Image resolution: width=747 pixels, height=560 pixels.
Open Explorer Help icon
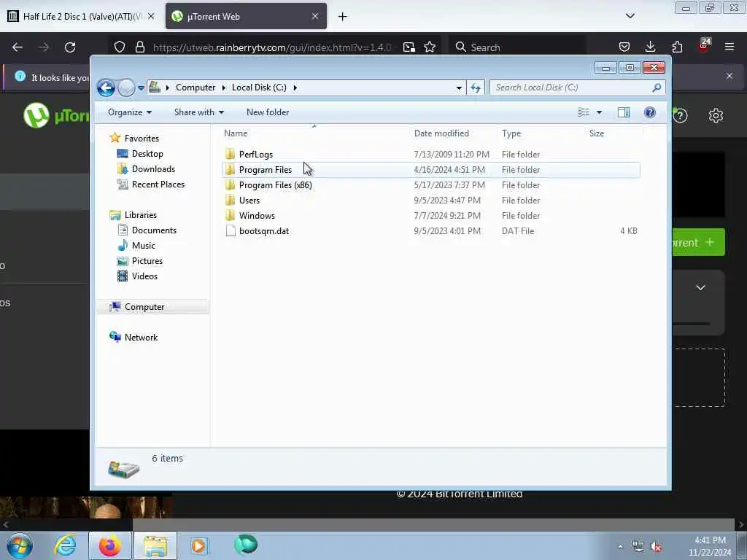click(650, 112)
